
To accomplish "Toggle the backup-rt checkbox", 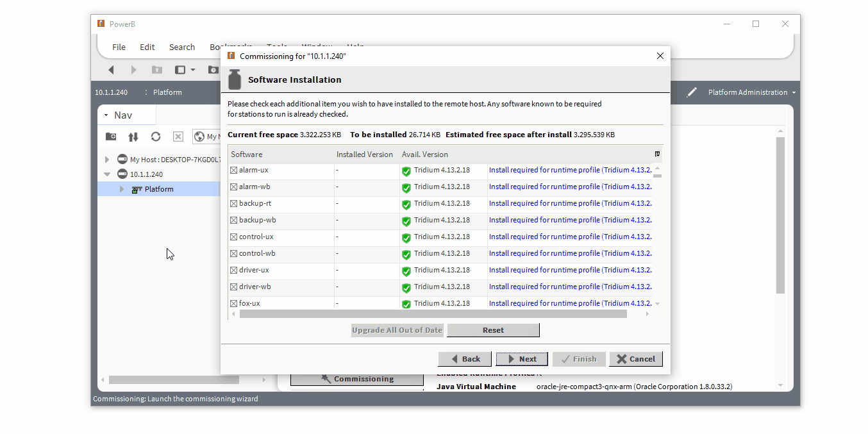I will coord(234,203).
